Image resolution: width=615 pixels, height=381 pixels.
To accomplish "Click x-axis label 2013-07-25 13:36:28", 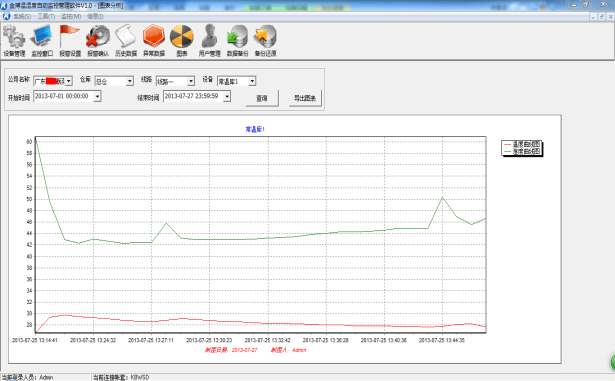I will pos(326,340).
